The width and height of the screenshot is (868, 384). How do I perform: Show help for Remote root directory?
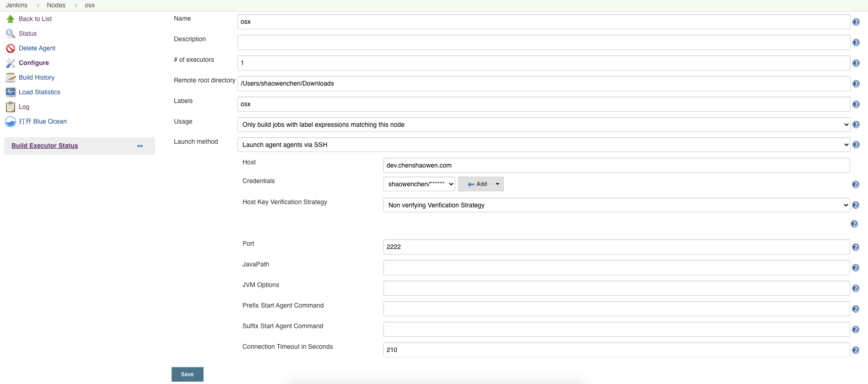coord(856,84)
